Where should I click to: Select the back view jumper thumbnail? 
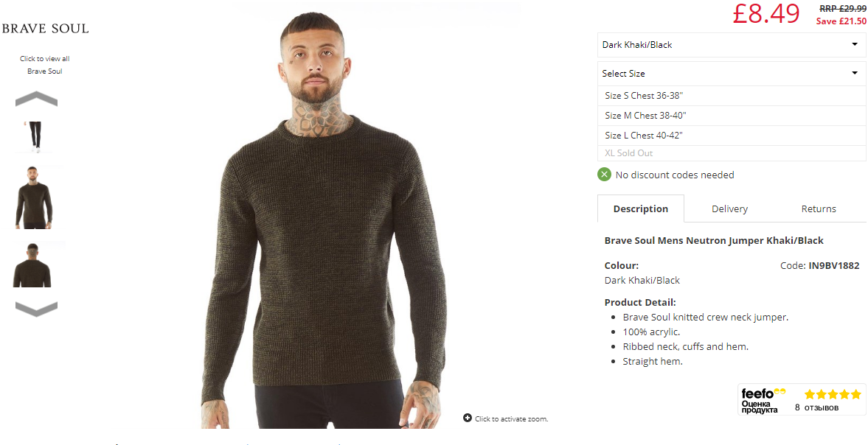pos(33,264)
